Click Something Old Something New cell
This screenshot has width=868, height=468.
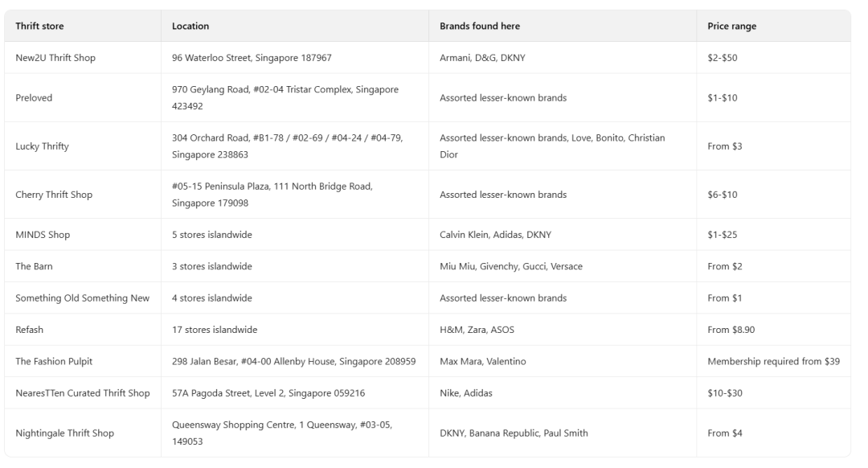click(x=82, y=298)
